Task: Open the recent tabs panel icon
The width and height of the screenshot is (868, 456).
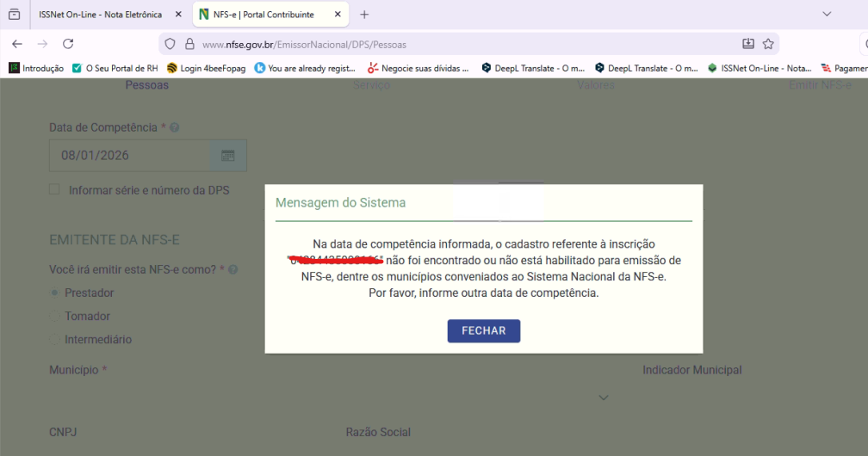Action: click(x=14, y=15)
